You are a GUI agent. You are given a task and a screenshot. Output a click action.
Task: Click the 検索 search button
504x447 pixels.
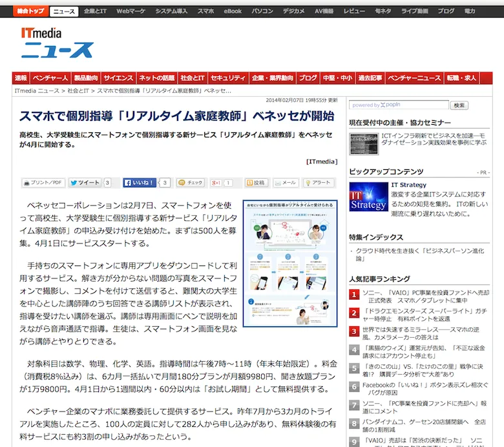[x=459, y=105]
